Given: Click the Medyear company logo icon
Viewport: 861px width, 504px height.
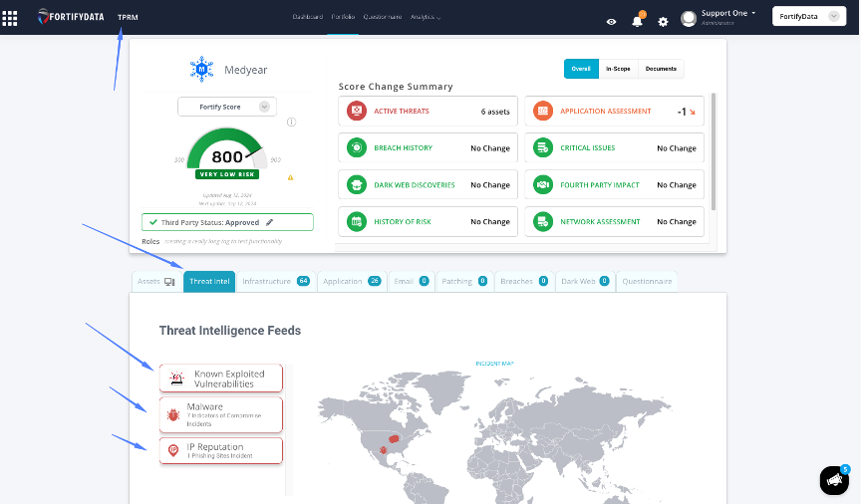Looking at the screenshot, I should pyautogui.click(x=201, y=69).
